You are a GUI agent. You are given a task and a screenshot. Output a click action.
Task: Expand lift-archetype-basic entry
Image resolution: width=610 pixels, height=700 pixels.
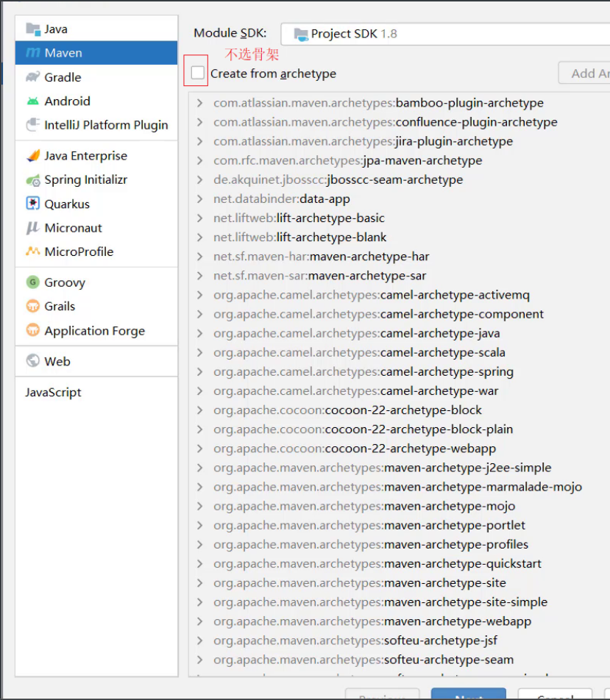click(x=199, y=218)
